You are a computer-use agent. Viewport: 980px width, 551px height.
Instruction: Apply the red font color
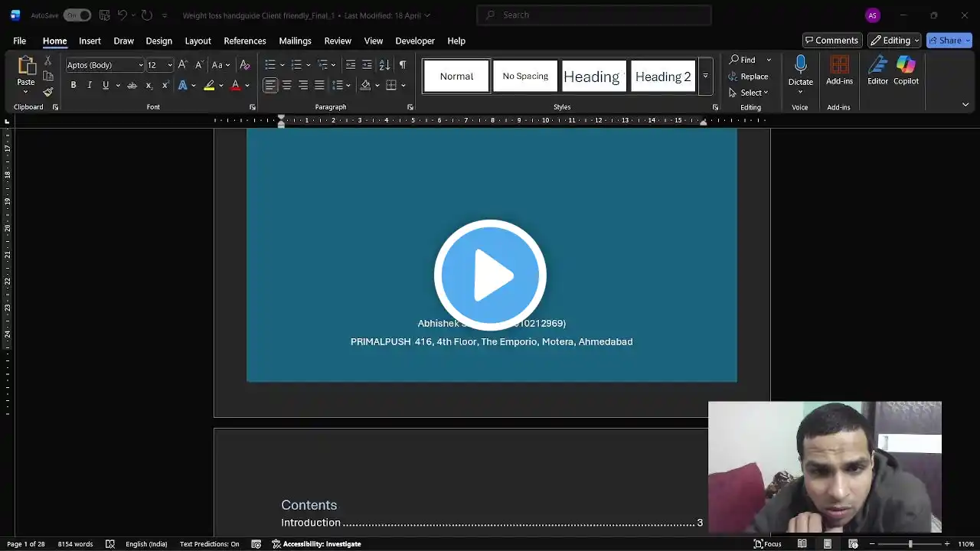click(x=235, y=85)
